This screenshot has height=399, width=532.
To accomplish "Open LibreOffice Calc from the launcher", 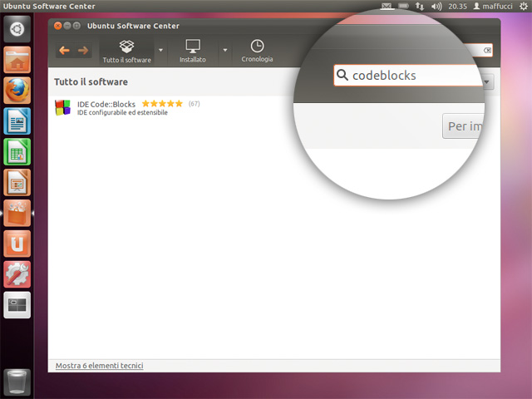I will click(x=17, y=152).
